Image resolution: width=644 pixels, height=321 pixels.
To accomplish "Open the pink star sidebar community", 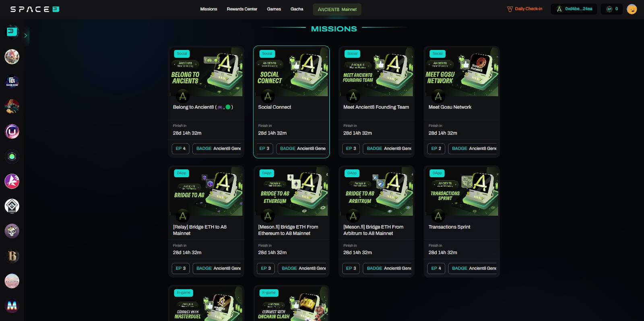I will 12,181.
